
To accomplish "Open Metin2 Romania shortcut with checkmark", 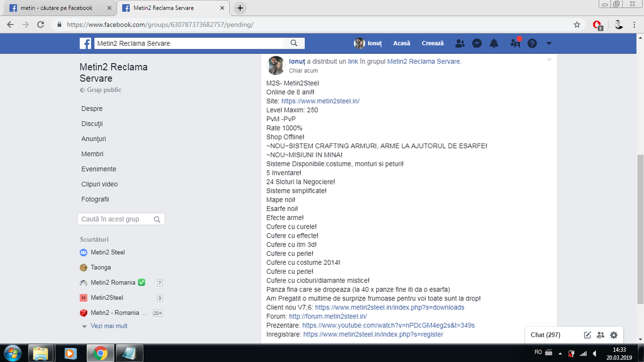I will pyautogui.click(x=118, y=282).
